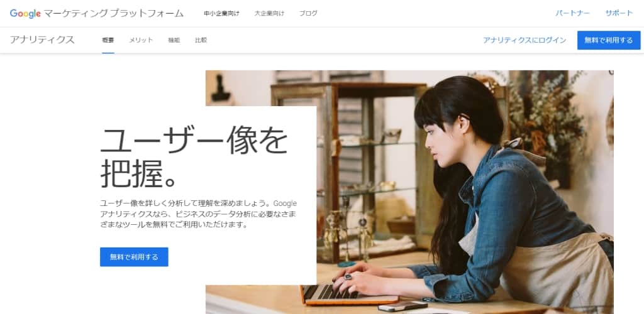The width and height of the screenshot is (644, 314).
Task: Click the Google logo in the header
Action: coord(25,14)
